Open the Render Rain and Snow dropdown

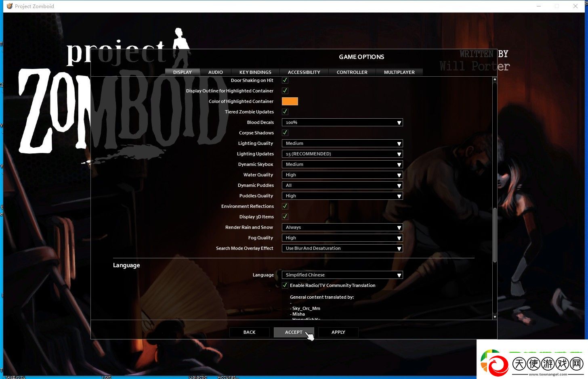(x=342, y=227)
